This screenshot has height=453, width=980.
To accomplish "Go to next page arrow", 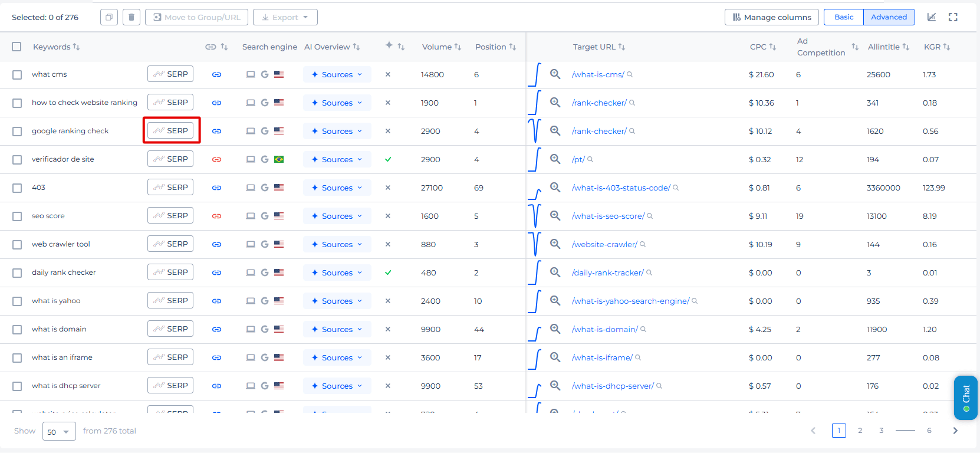I will [955, 431].
